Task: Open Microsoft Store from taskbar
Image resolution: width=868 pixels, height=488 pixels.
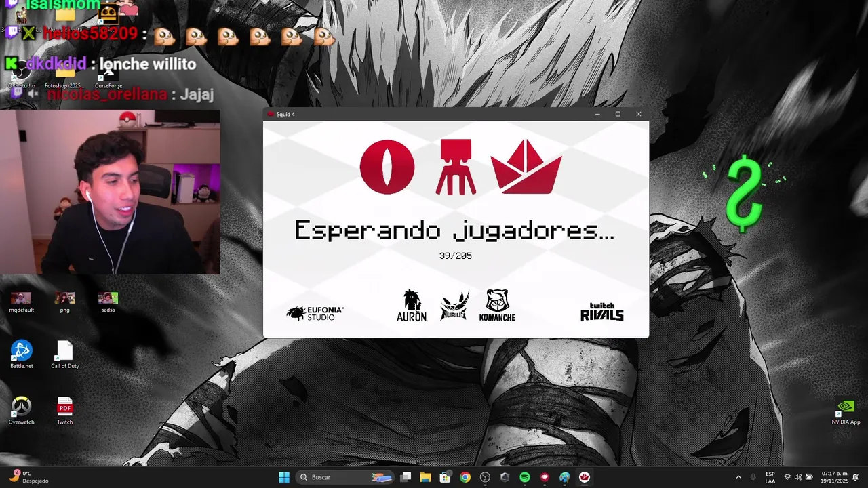Action: point(445,477)
